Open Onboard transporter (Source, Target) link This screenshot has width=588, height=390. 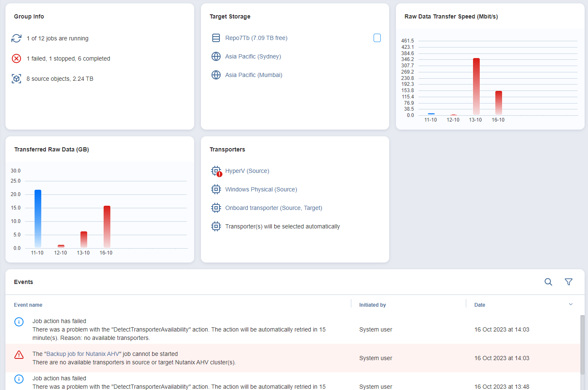pos(273,208)
